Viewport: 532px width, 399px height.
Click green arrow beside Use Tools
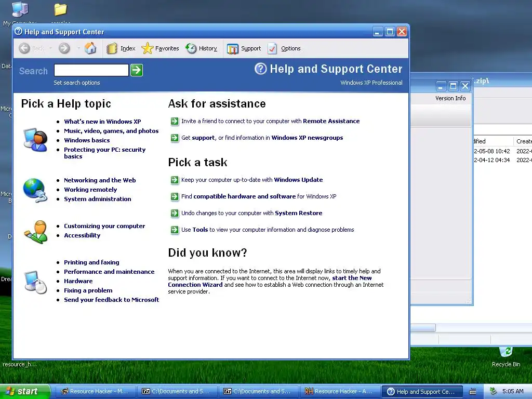point(175,230)
